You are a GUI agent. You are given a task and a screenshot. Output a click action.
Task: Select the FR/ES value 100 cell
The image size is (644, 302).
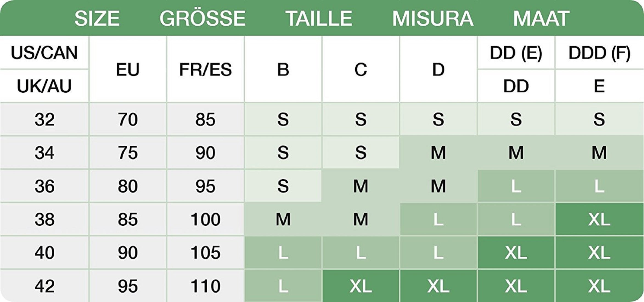pyautogui.click(x=205, y=219)
